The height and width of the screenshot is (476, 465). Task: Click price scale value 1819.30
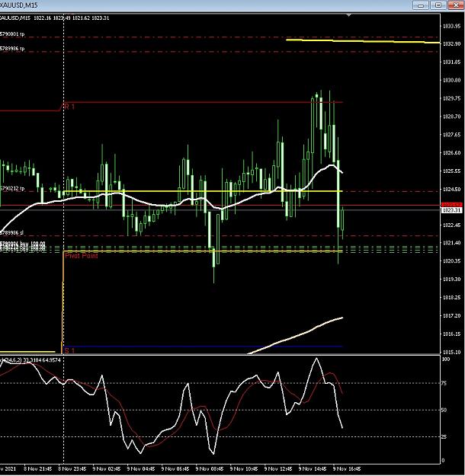pos(451,279)
